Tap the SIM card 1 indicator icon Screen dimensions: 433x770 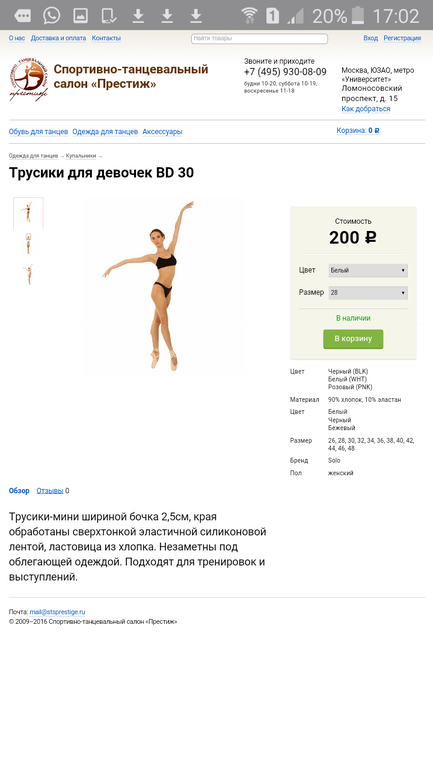click(272, 16)
